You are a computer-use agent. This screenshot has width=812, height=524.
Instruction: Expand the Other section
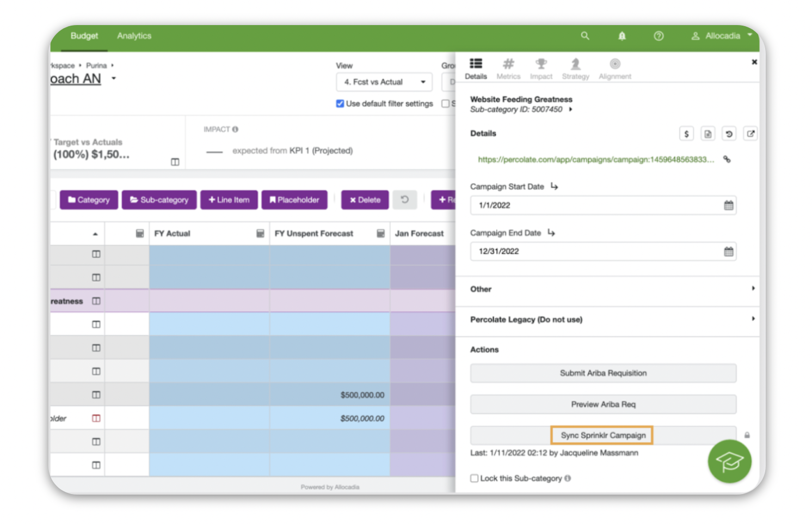coord(607,289)
